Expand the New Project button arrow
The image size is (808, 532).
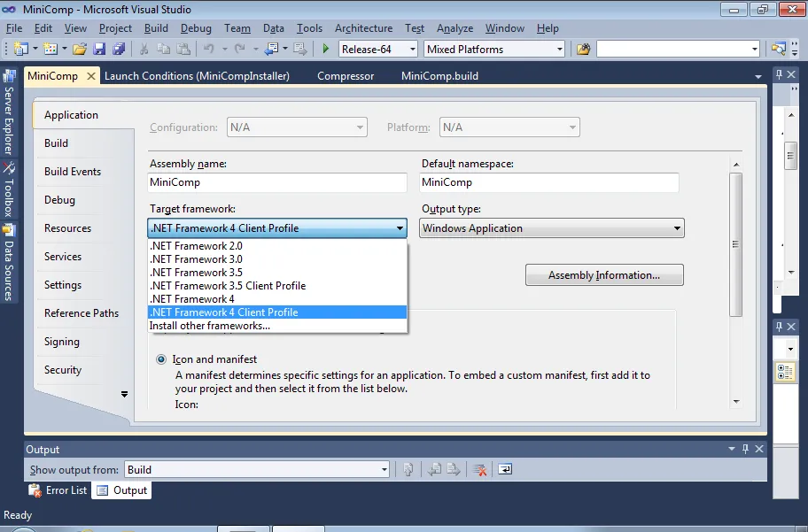35,49
